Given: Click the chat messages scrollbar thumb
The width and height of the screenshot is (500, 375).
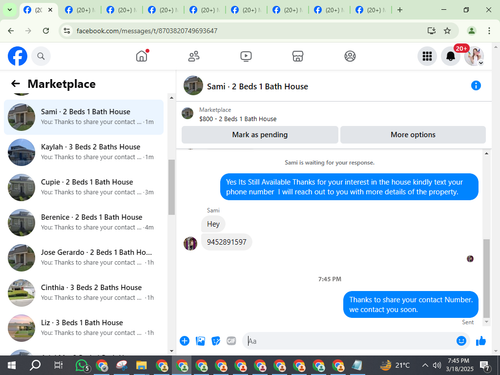Looking at the screenshot, I should (487, 278).
